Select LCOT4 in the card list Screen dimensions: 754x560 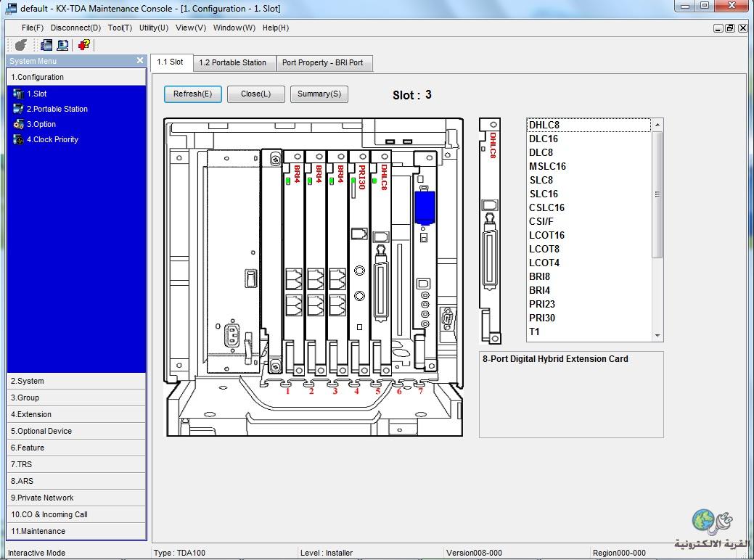click(589, 263)
